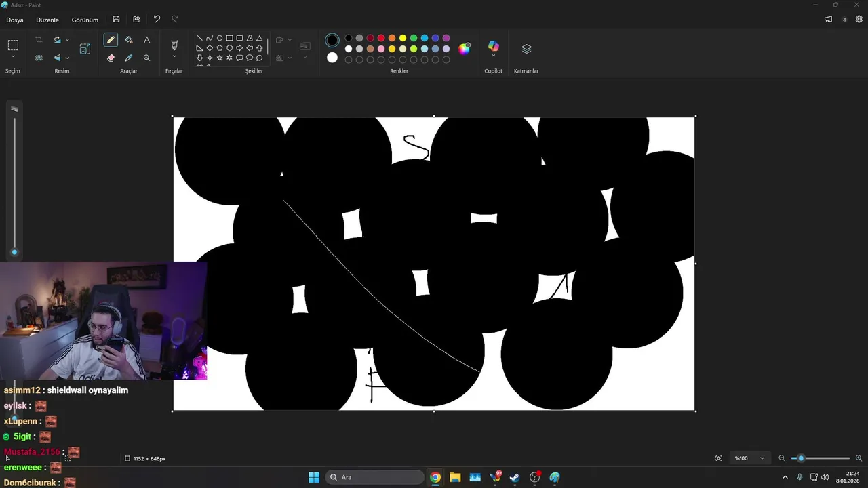868x488 pixels.
Task: Pick the red color swatch
Action: point(381,38)
